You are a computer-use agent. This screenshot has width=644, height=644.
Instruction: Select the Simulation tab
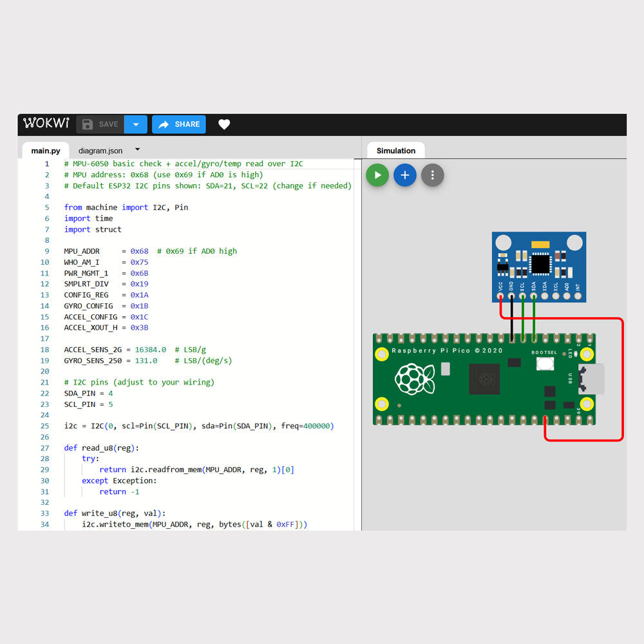pyautogui.click(x=395, y=151)
